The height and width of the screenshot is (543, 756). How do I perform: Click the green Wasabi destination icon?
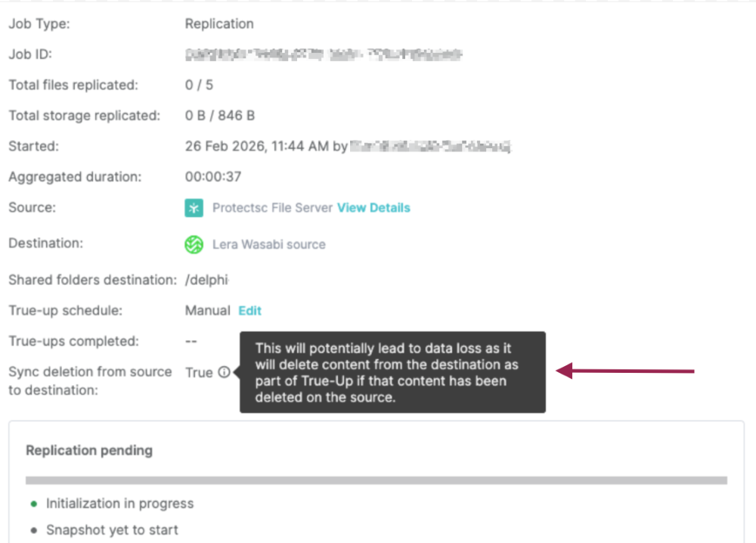pyautogui.click(x=194, y=244)
